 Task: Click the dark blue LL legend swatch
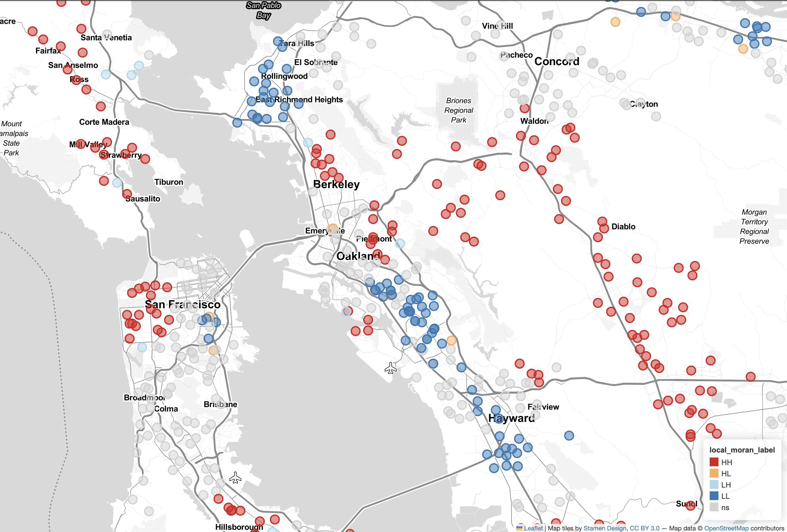coord(714,496)
